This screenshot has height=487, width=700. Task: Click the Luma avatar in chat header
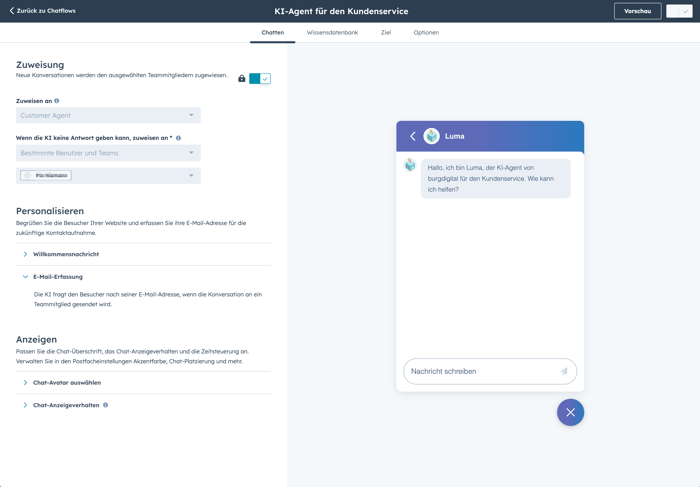pos(432,136)
